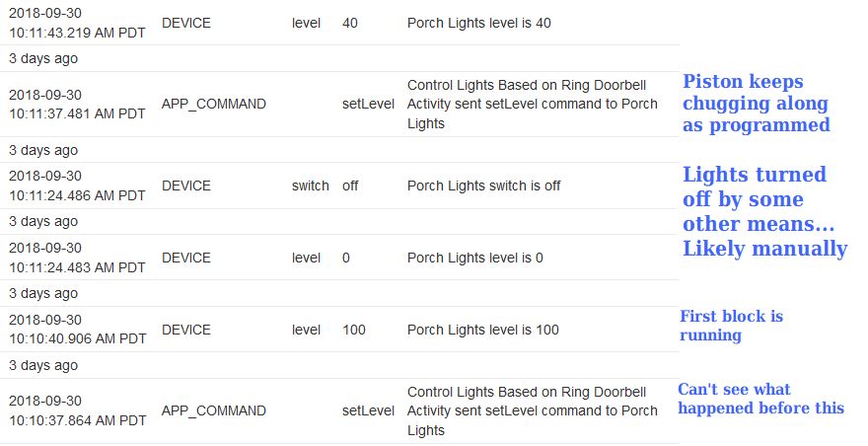The height and width of the screenshot is (446, 868).
Task: Click the 'First block is running' annotation
Action: point(731,326)
